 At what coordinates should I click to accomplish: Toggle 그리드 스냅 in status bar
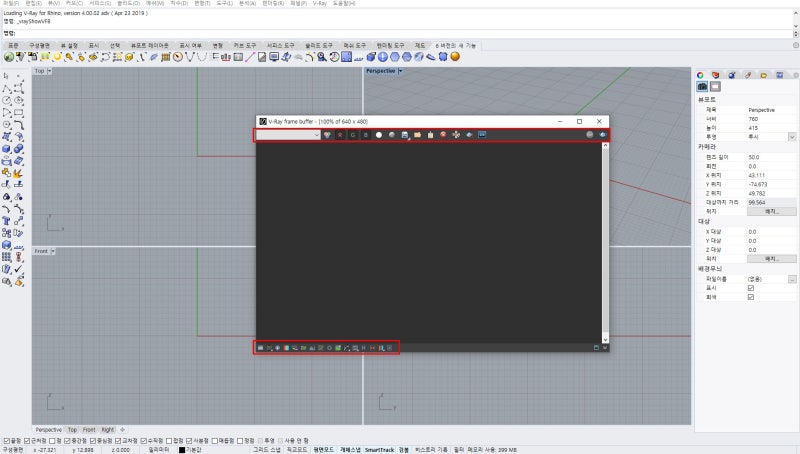tap(267, 450)
